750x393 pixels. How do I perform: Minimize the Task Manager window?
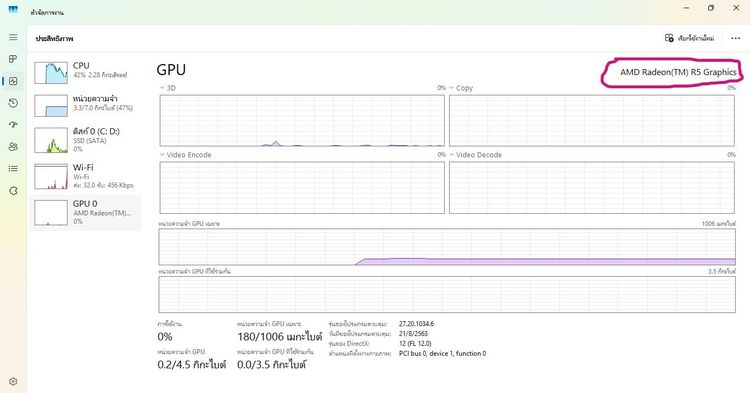coord(686,8)
